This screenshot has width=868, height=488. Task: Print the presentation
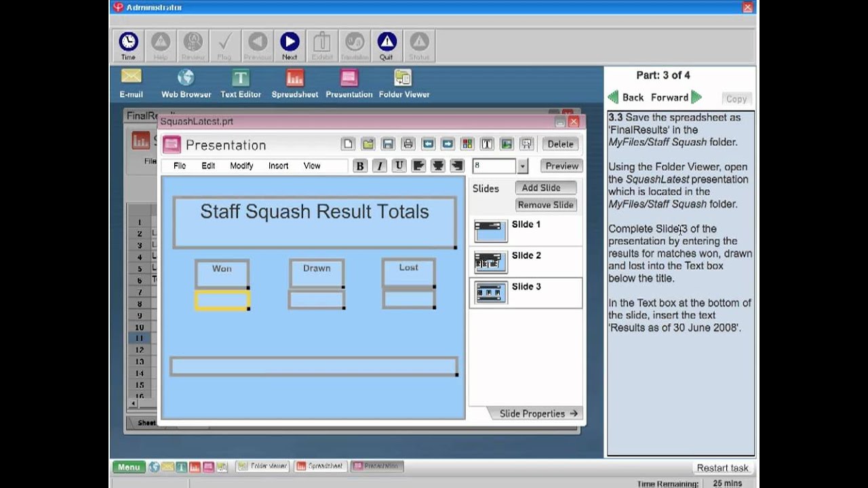pyautogui.click(x=408, y=144)
